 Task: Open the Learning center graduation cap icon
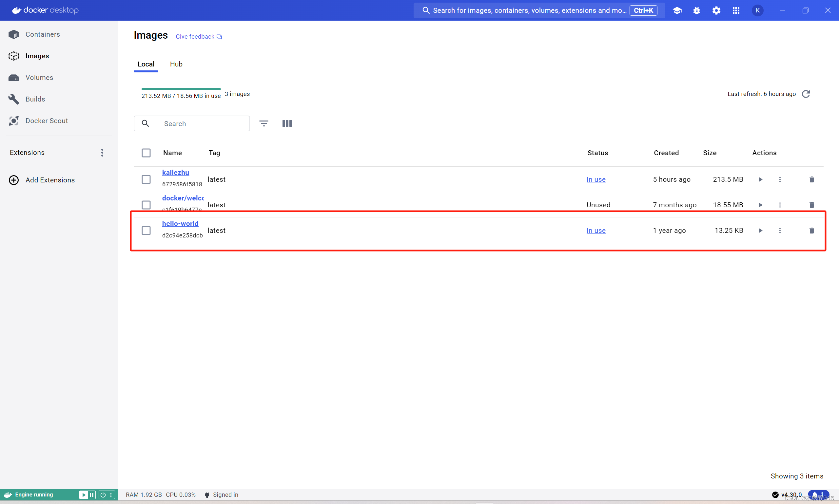(677, 10)
